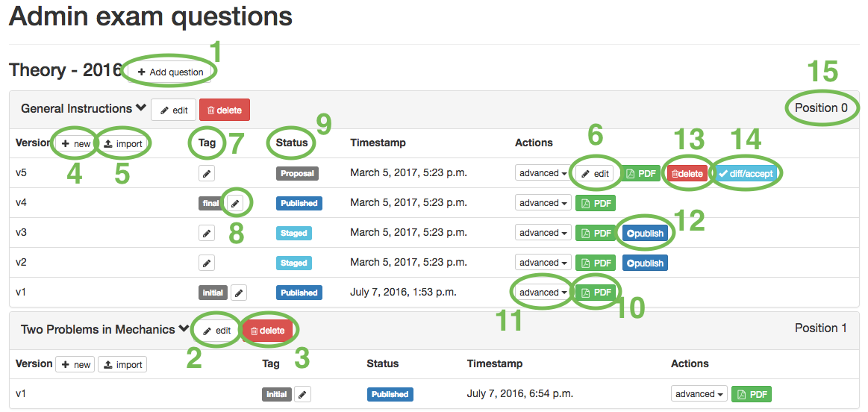Click the tag pencil icon in v3 row

[x=207, y=233]
